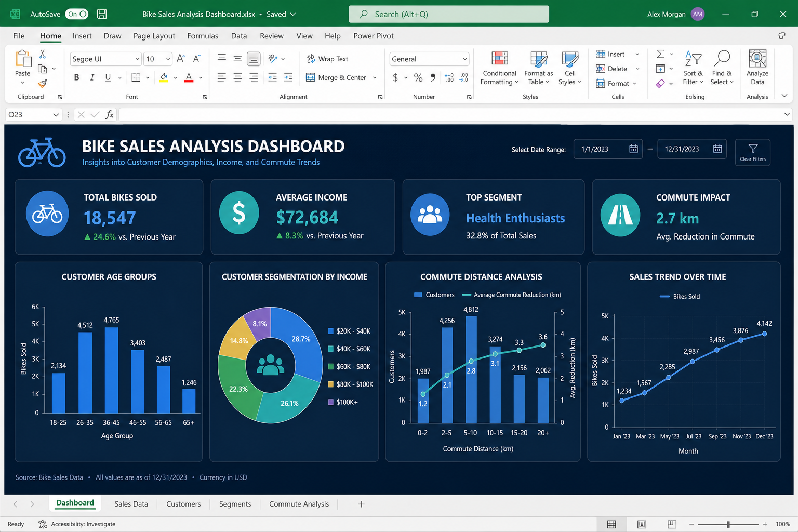Toggle Bold formatting
798x532 pixels.
76,77
